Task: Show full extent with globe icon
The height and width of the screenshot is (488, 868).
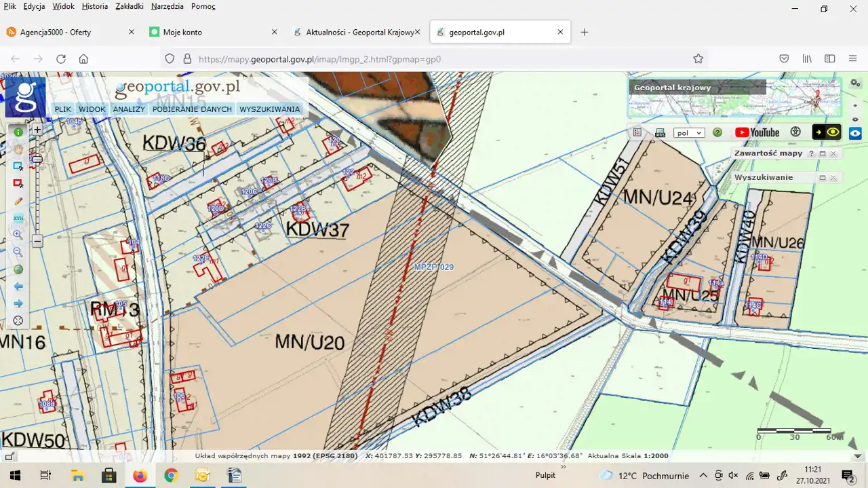Action: pyautogui.click(x=18, y=269)
